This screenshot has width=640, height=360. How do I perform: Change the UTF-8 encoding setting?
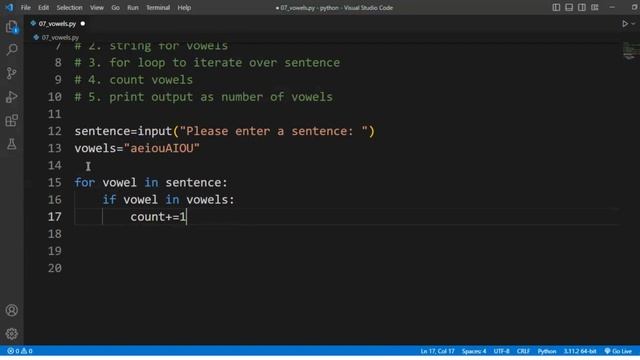pos(501,351)
